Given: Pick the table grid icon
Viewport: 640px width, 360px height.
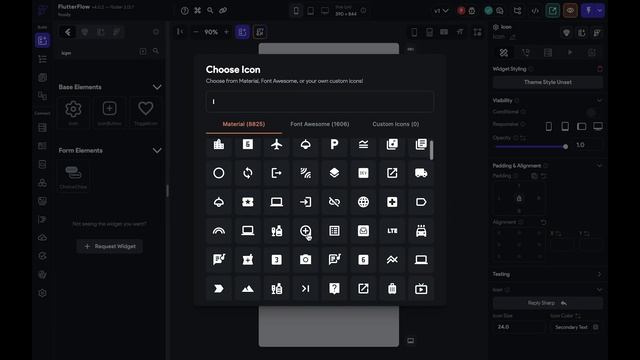Looking at the screenshot, I should (x=334, y=231).
